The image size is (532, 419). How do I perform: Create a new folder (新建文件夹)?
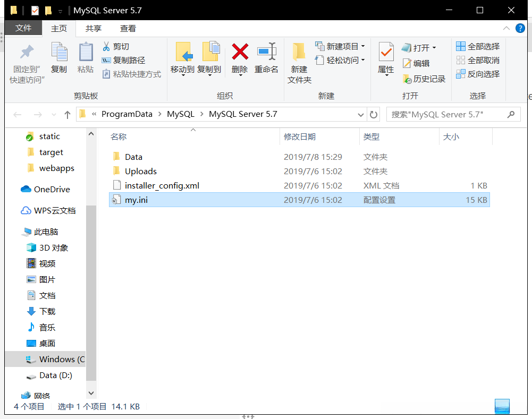(299, 63)
